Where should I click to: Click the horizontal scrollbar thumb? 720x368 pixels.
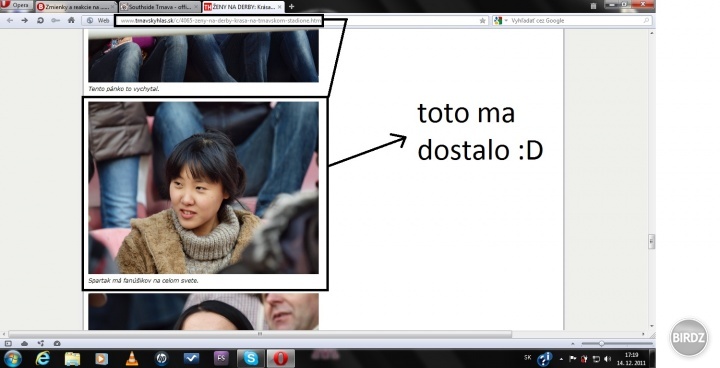(260, 334)
